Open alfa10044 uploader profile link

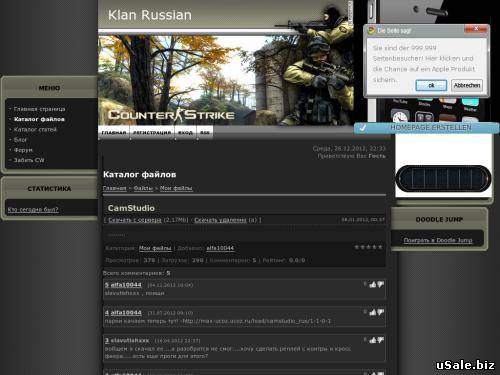(x=220, y=248)
